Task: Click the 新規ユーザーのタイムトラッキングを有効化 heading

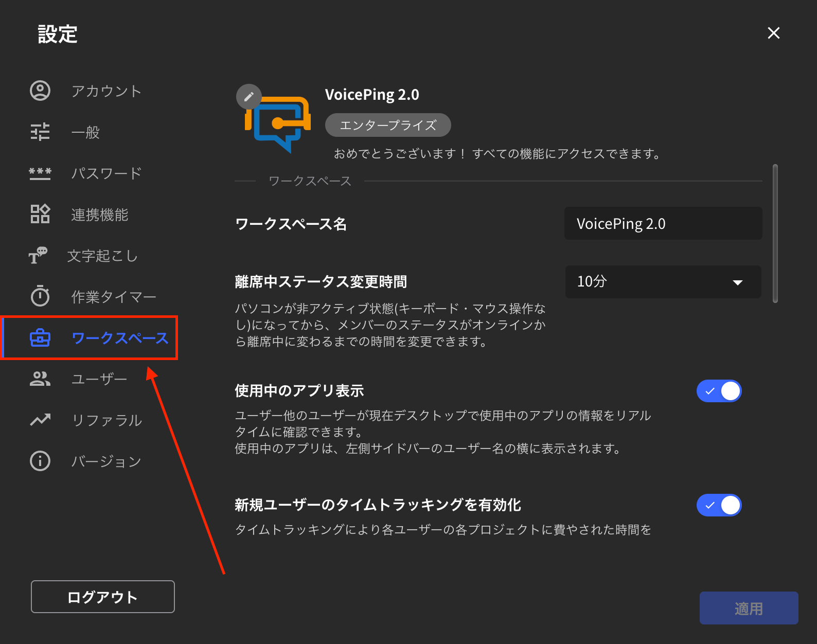Action: point(378,505)
